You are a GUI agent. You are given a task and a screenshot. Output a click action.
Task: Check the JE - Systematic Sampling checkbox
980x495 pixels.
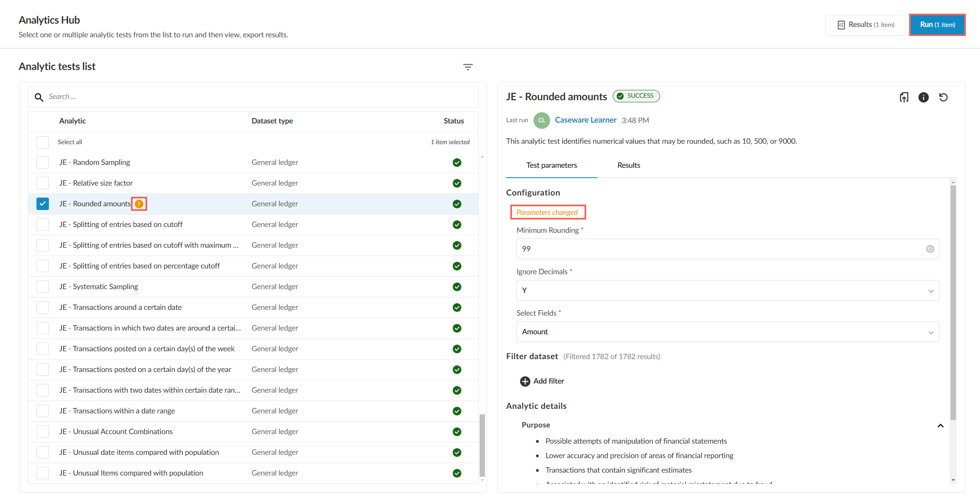pos(43,287)
